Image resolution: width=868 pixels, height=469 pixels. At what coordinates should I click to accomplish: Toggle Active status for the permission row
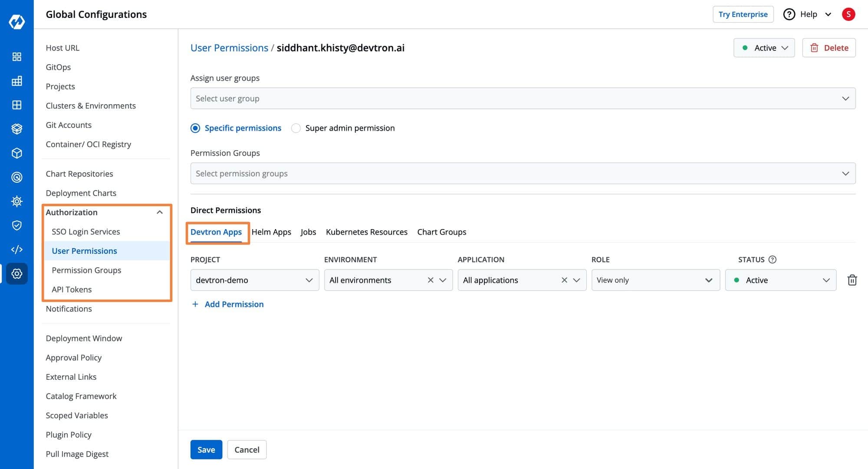click(x=781, y=279)
